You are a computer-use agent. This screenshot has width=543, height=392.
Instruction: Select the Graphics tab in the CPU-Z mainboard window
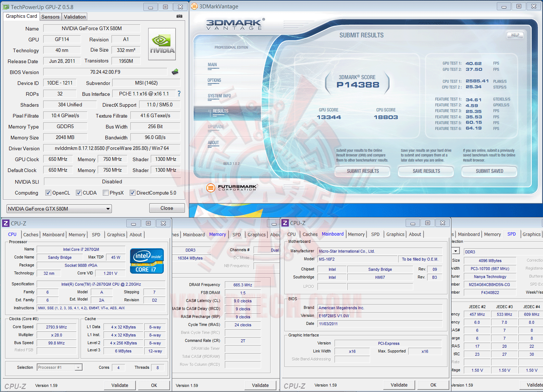tap(396, 234)
